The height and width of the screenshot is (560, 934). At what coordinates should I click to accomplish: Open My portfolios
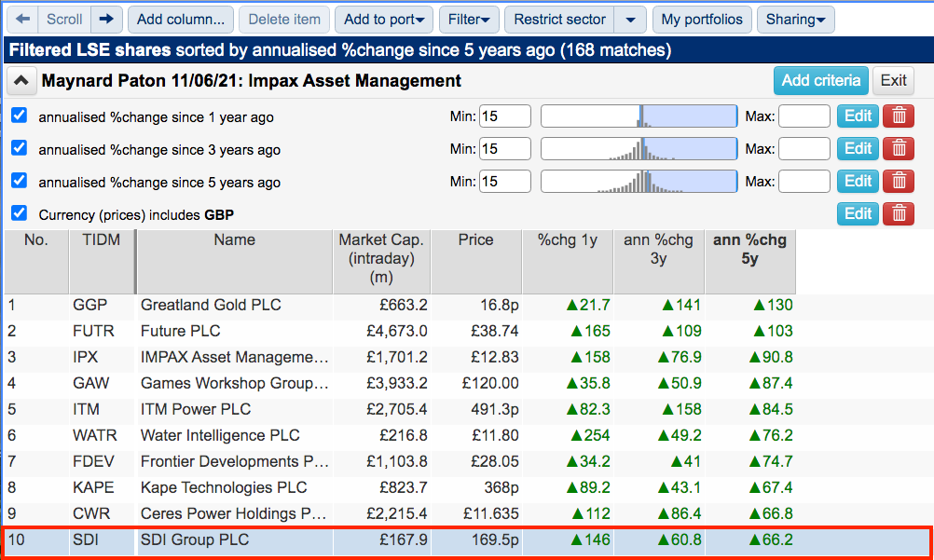pos(702,20)
